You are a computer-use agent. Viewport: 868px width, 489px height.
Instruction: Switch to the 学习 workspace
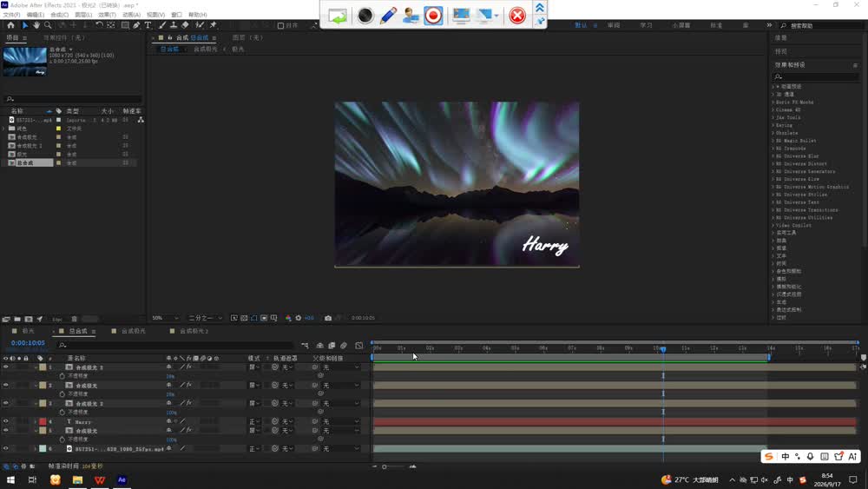(x=646, y=25)
